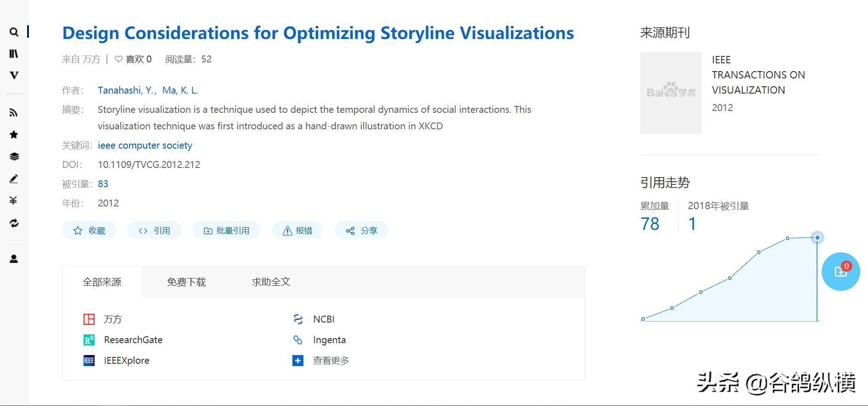Switch to the 求助全文 tab
Viewport: 868px width, 406px height.
click(x=271, y=282)
